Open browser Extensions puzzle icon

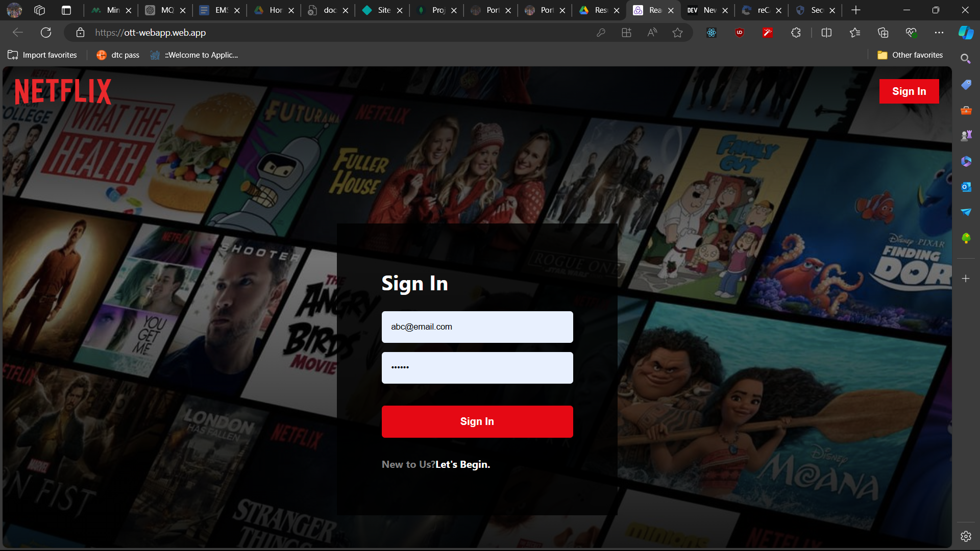(796, 33)
